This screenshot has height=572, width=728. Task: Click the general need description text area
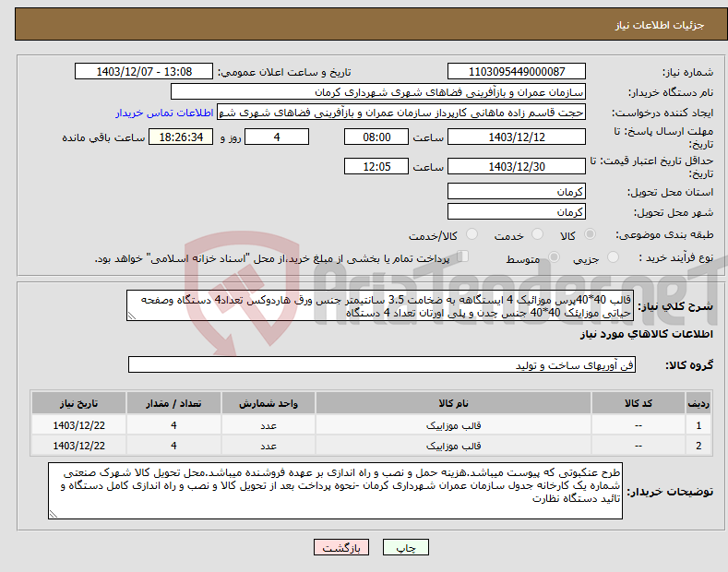(x=380, y=305)
